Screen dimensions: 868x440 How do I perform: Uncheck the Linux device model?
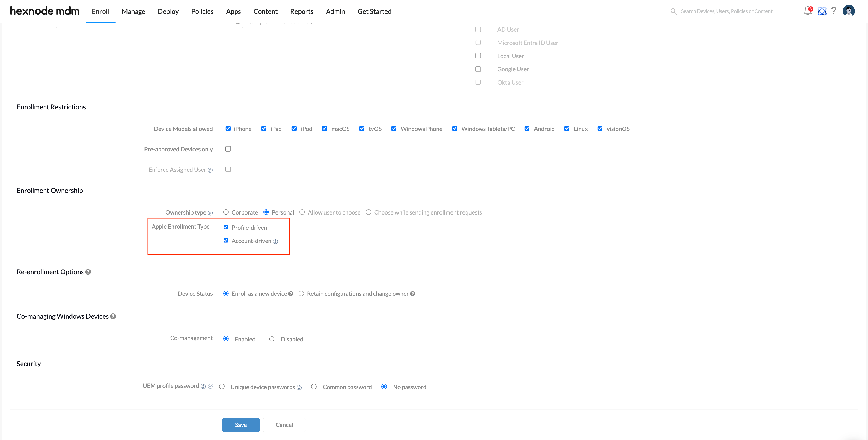pyautogui.click(x=567, y=128)
